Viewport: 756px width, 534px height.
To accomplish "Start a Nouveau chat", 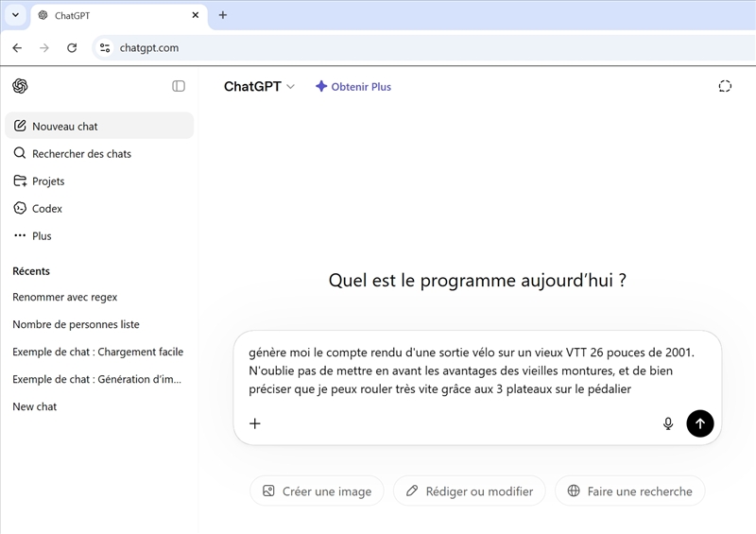I will pos(99,126).
